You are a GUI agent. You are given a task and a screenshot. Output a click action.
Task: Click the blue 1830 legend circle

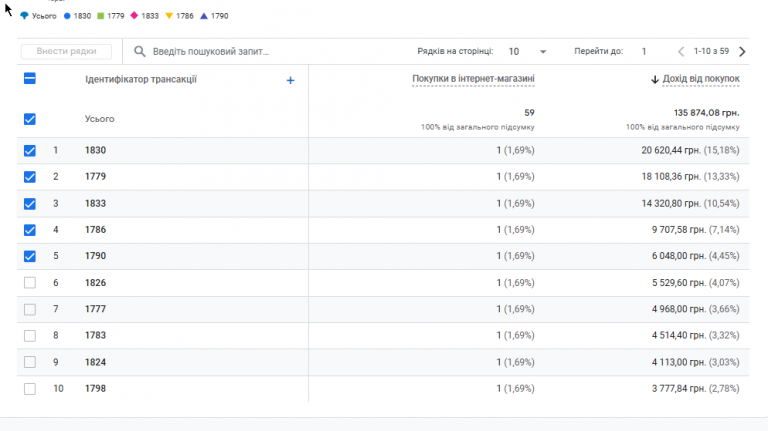click(x=67, y=16)
